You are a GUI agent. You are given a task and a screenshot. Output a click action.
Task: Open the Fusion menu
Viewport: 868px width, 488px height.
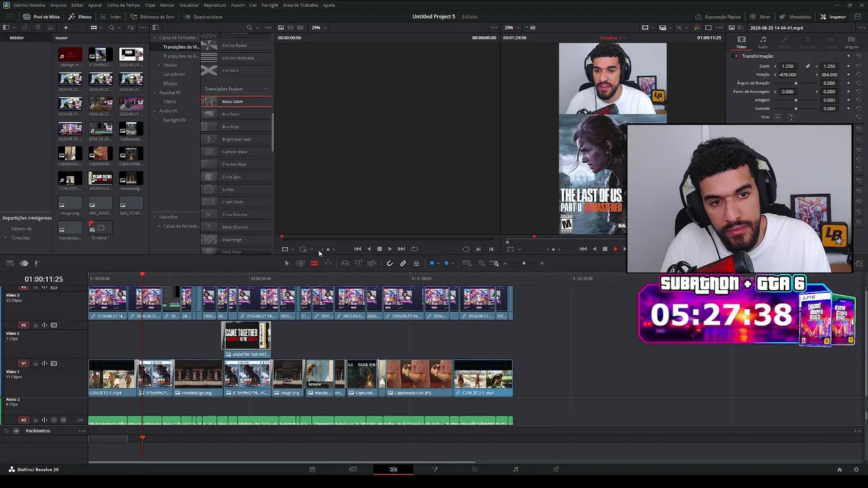point(238,5)
